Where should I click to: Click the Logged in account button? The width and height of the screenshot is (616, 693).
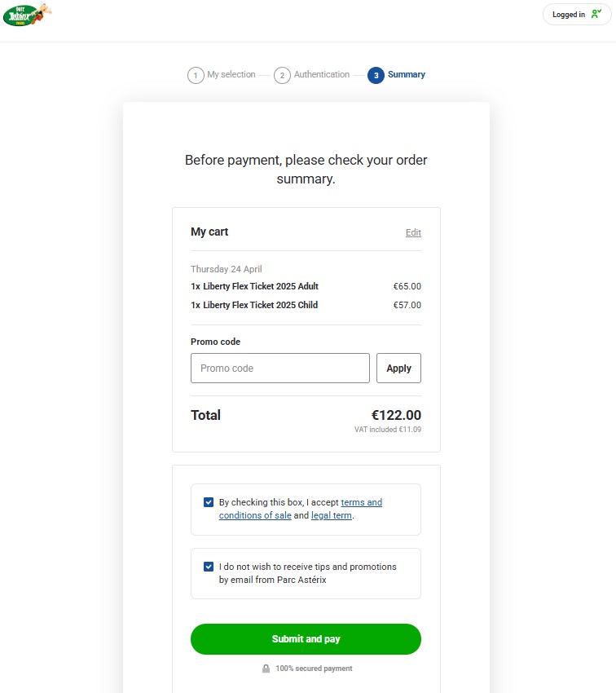coord(577,15)
